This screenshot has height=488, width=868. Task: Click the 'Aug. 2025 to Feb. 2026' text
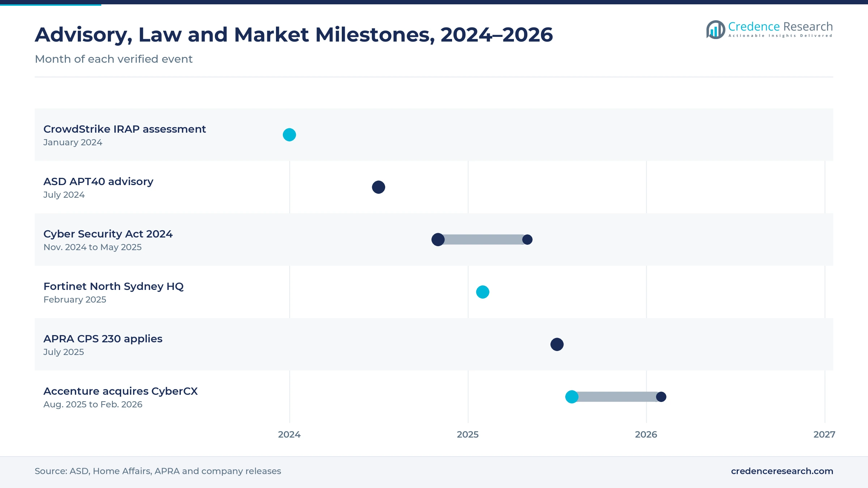coord(93,404)
